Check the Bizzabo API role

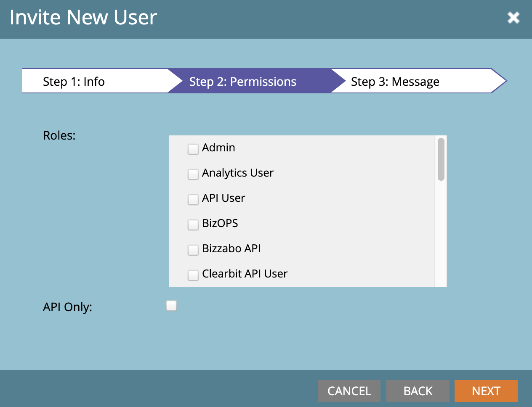[x=193, y=250]
